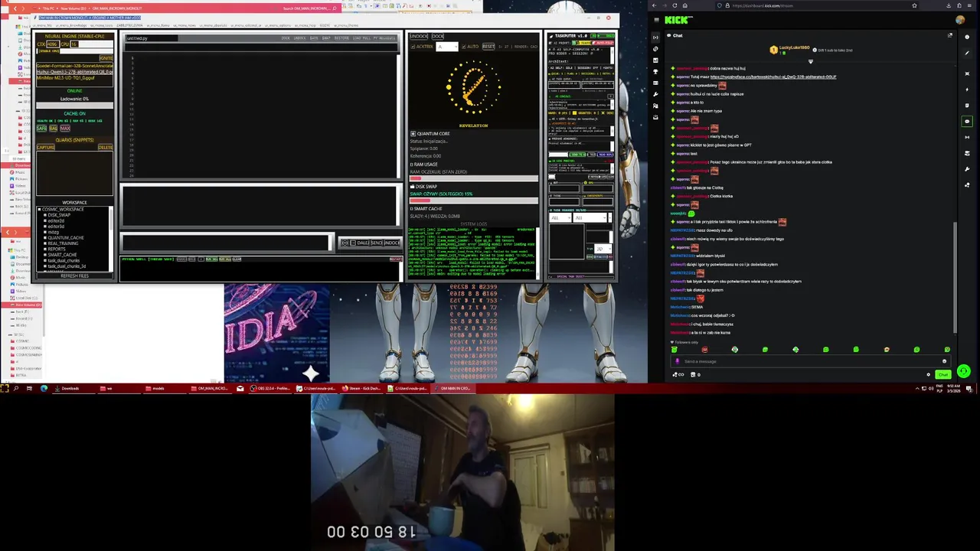Select the pencil icon in Kick right sidebar
The image size is (980, 551).
967,53
